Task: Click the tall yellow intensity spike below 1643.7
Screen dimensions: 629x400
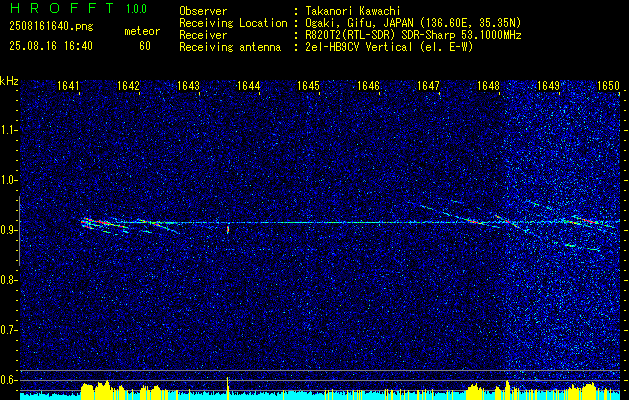Action: 227,388
